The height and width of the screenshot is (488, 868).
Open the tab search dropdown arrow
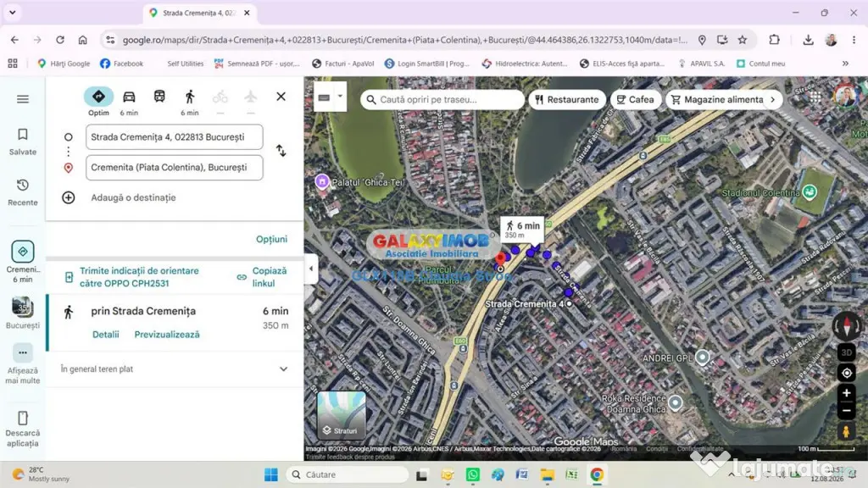coord(12,12)
